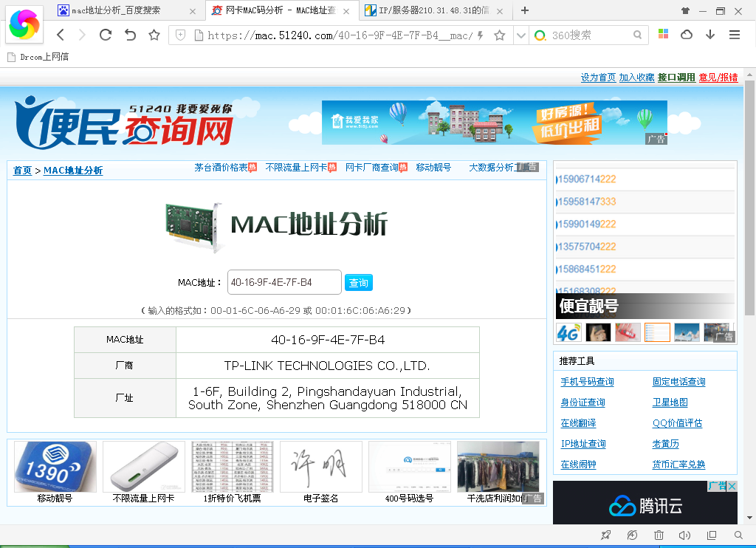Open the Drcom上网信 bookmark
Image resolution: width=756 pixels, height=548 pixels.
click(x=38, y=57)
